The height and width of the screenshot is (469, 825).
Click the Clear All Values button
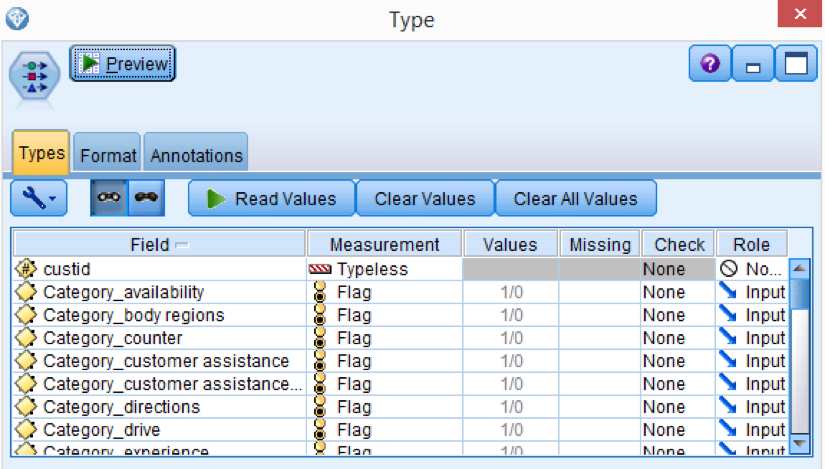(x=576, y=198)
